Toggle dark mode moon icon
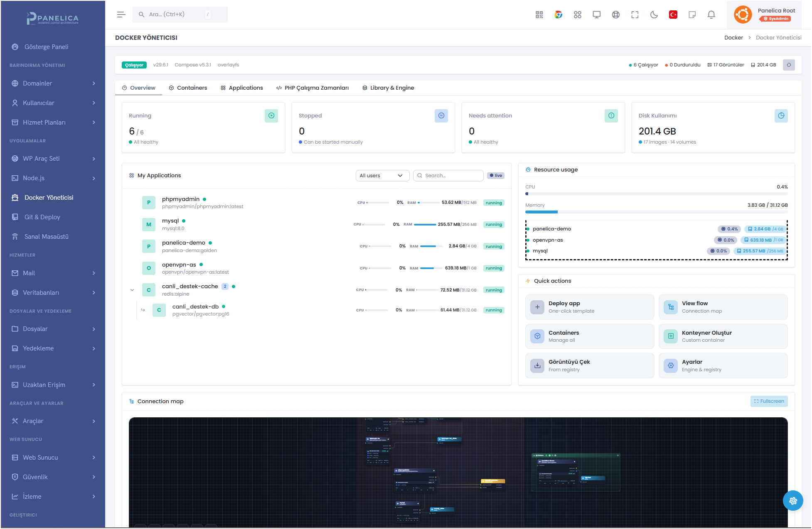The width and height of the screenshot is (812, 529). coord(654,15)
